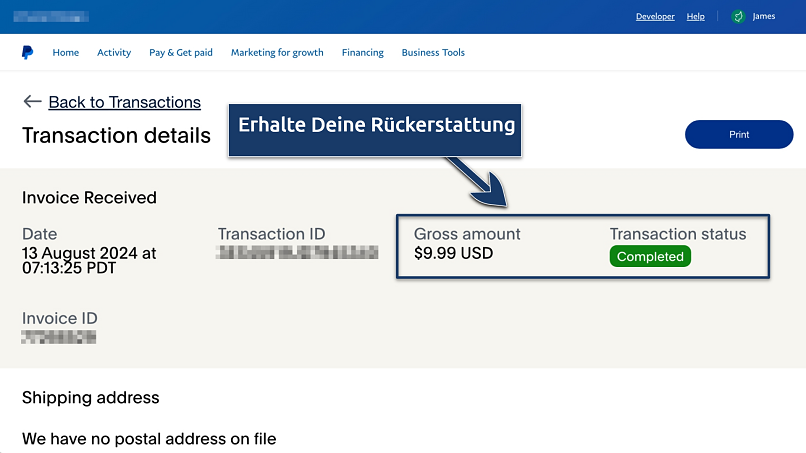Viewport: 806px width, 453px height.
Task: Click the $9.99 USD gross amount
Action: pos(453,253)
